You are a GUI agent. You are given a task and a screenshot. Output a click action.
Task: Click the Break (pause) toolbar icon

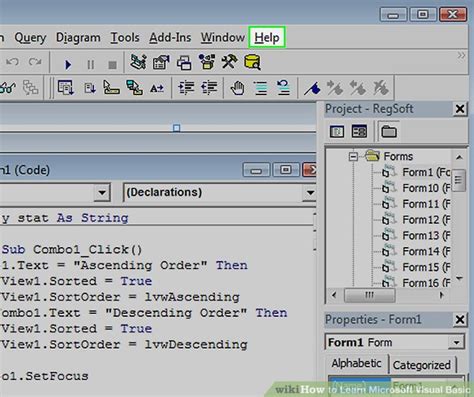[90, 64]
